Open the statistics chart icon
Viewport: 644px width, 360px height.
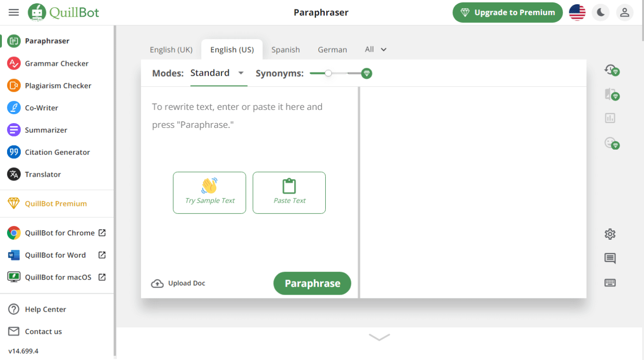[610, 118]
